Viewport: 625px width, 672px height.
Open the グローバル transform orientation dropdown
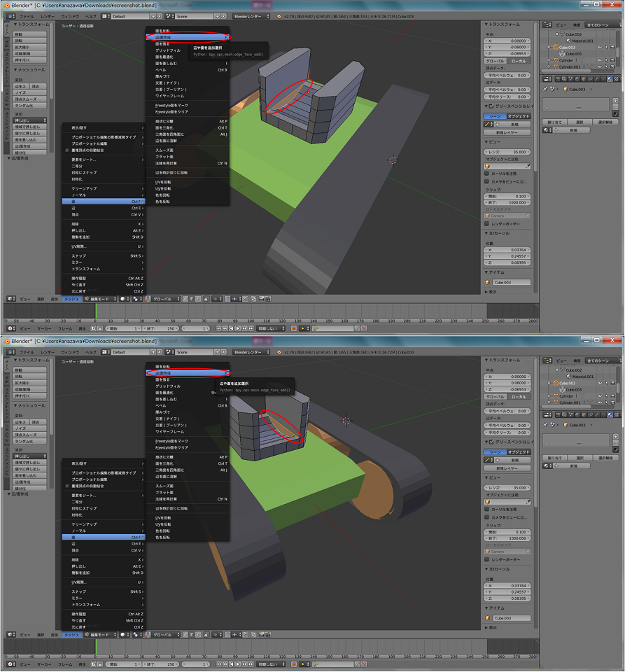[x=164, y=299]
